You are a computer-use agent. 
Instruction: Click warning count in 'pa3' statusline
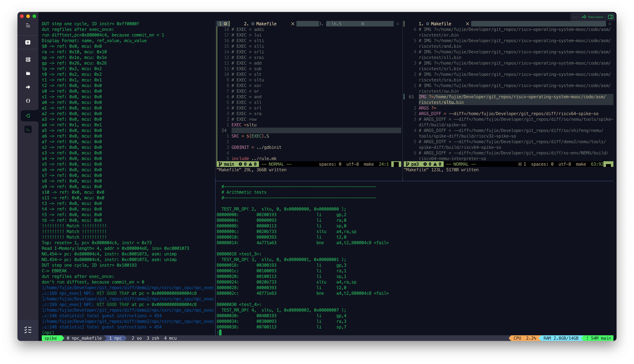[x=437, y=164]
